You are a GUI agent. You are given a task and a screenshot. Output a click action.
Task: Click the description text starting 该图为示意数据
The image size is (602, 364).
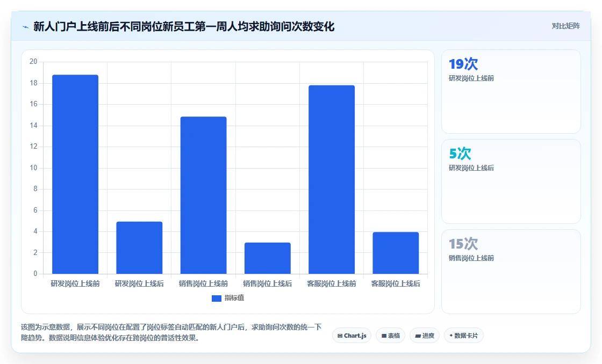[x=171, y=332]
